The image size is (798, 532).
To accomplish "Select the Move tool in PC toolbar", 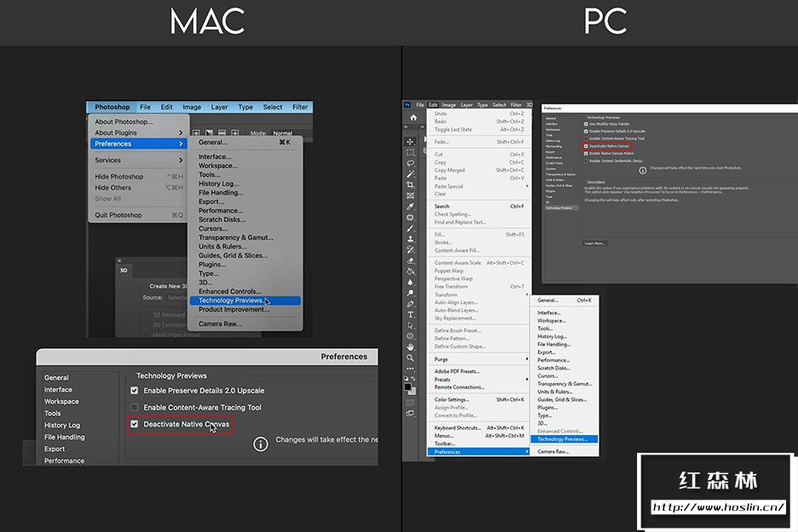I will coord(410,141).
